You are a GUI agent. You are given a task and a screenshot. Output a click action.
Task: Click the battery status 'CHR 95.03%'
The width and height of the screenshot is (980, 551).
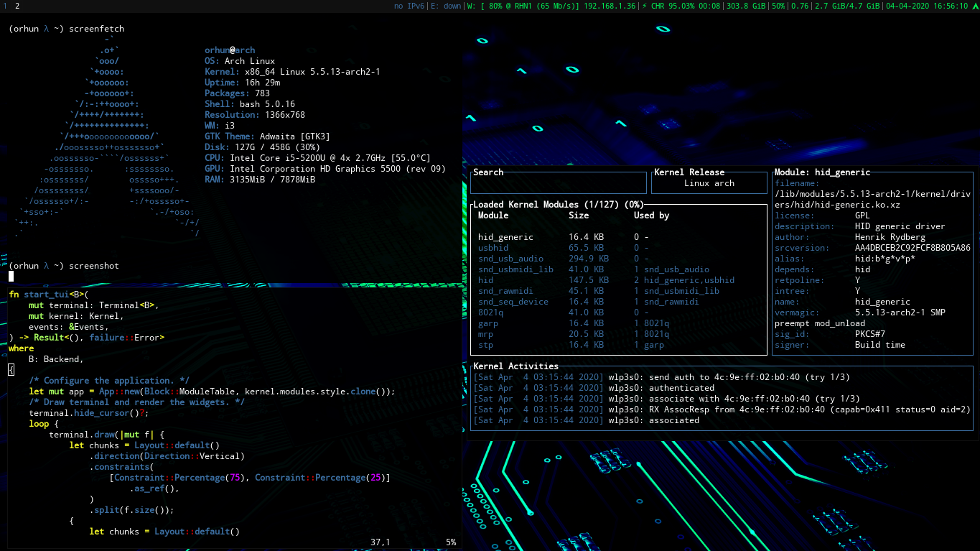coord(681,6)
